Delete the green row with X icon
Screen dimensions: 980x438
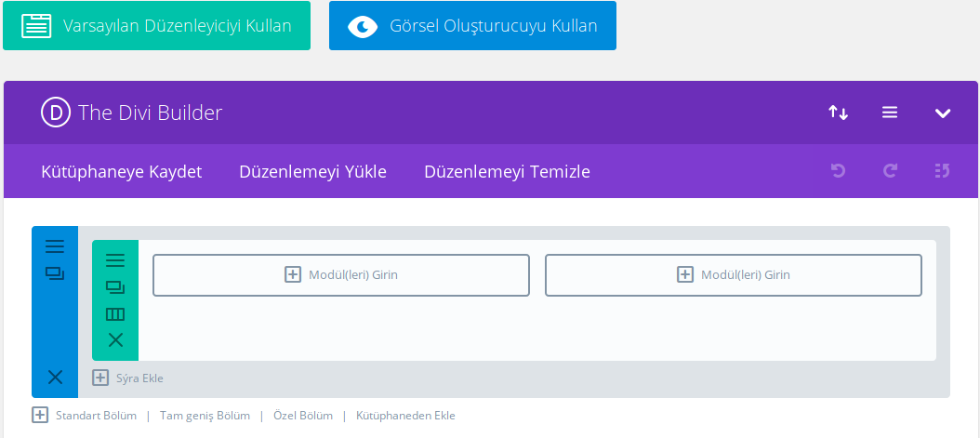coord(115,340)
